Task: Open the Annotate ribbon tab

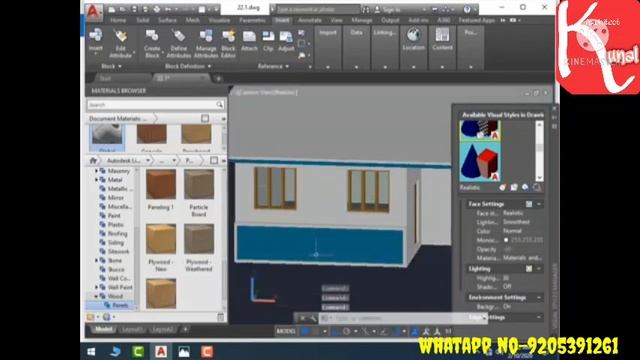Action: (x=309, y=20)
